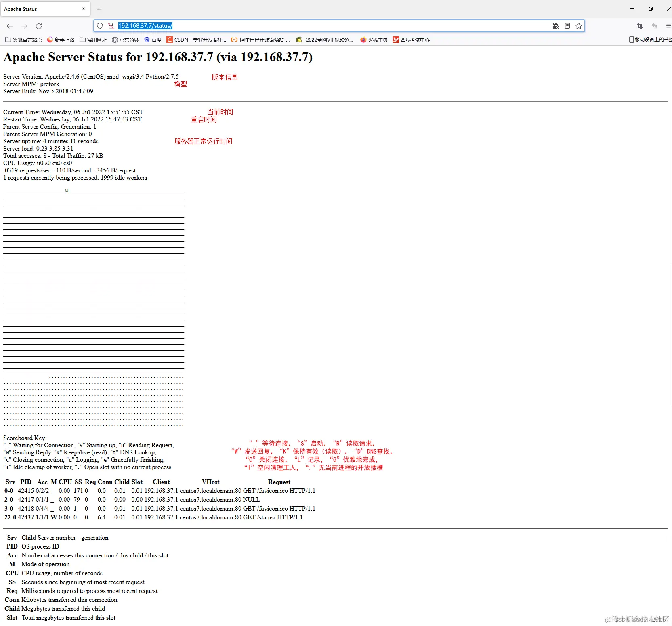
Task: Click Current Time line
Action: tap(73, 112)
